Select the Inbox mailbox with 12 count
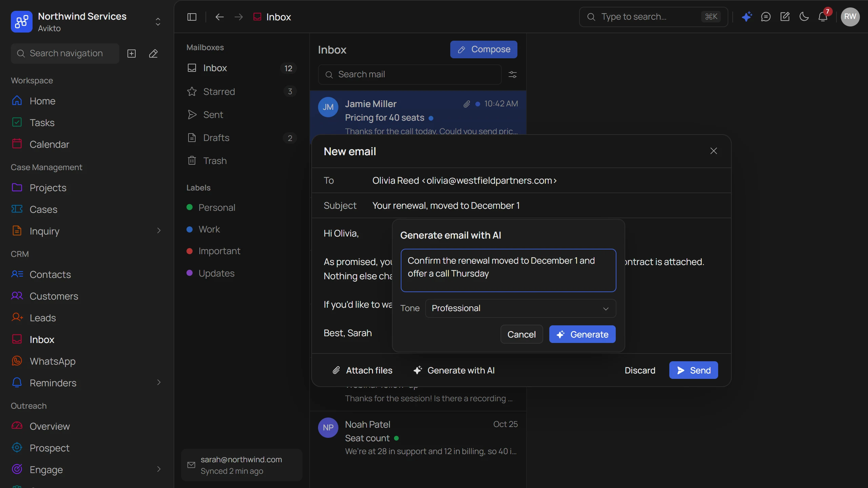Image resolution: width=868 pixels, height=488 pixels. pos(241,68)
